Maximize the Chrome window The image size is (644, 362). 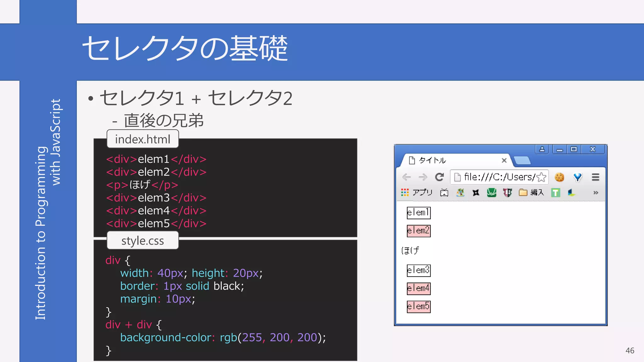pos(574,149)
